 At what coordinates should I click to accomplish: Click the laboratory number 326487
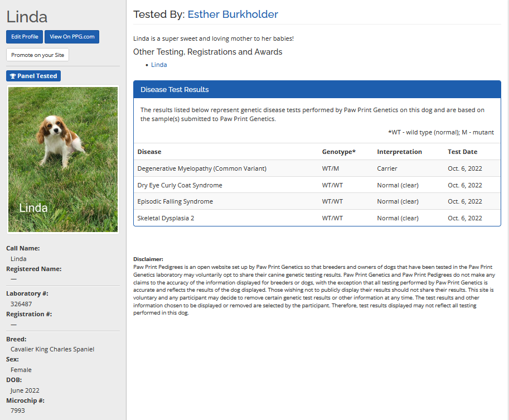tap(21, 304)
